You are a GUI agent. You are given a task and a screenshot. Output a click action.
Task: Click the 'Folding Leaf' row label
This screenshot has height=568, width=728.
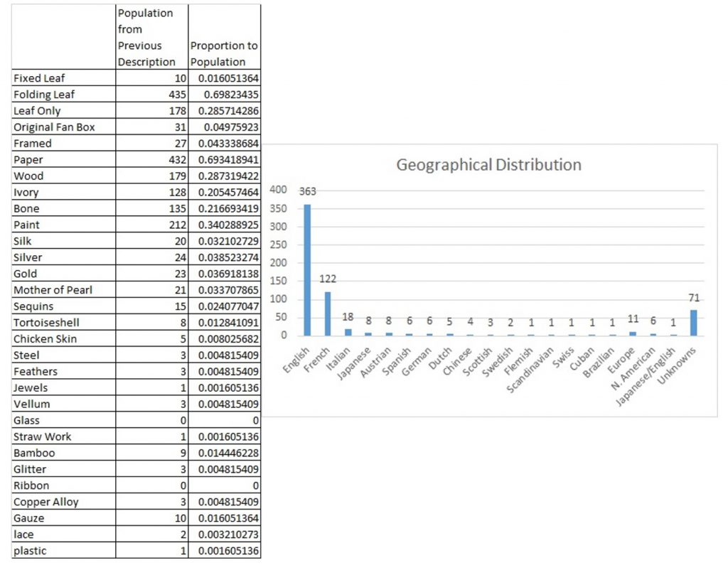63,95
